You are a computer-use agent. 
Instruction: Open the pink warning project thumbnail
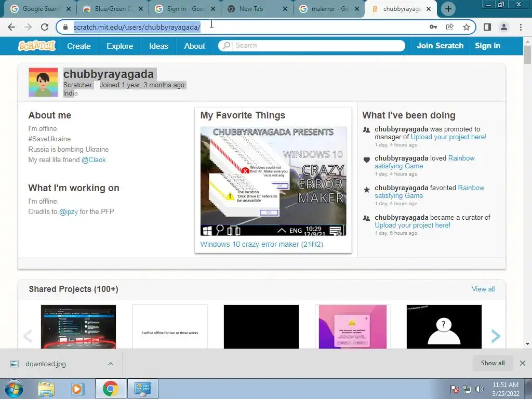353,327
